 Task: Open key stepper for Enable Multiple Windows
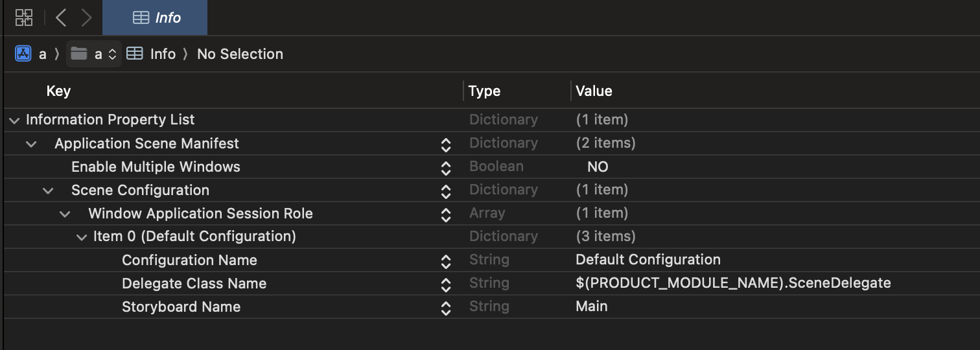446,167
